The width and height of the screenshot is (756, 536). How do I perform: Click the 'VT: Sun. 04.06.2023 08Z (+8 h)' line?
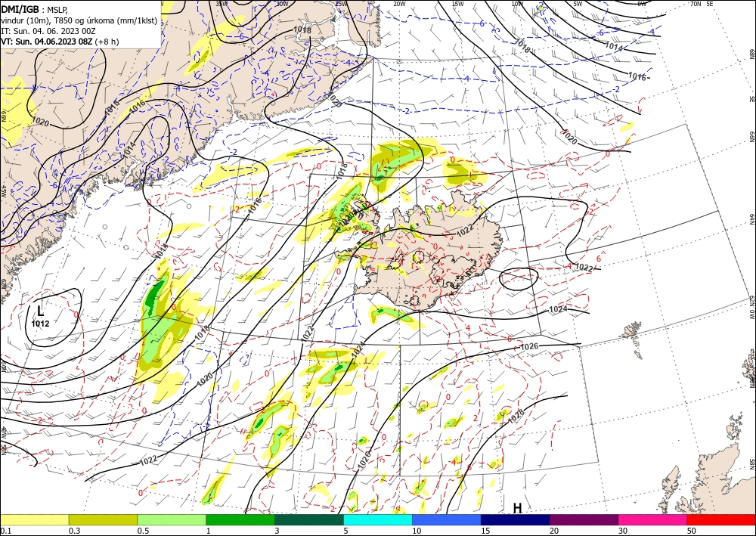click(60, 42)
